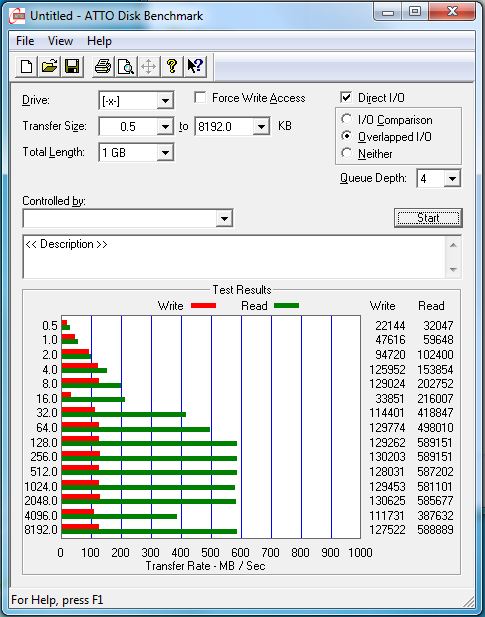The height and width of the screenshot is (617, 485).
Task: Uncheck the Direct I/O checkbox
Action: pyautogui.click(x=346, y=98)
